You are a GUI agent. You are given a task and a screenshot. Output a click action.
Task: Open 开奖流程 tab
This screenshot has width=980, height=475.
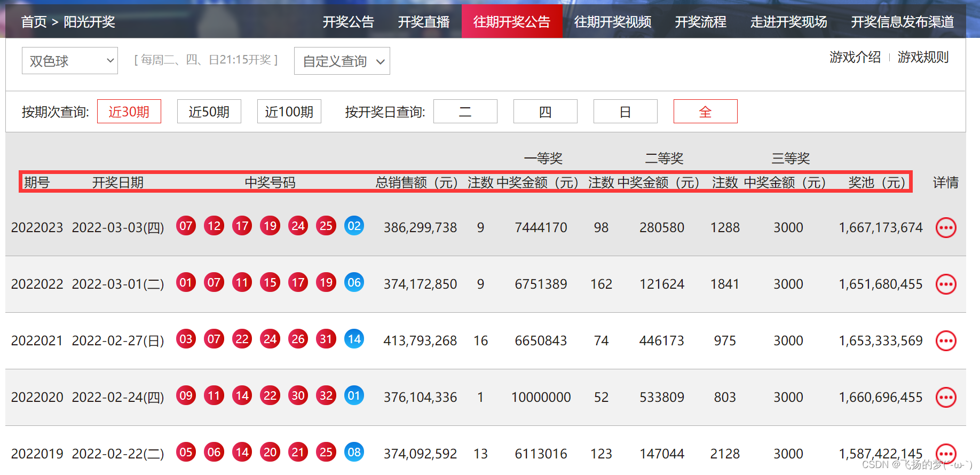[x=701, y=22]
